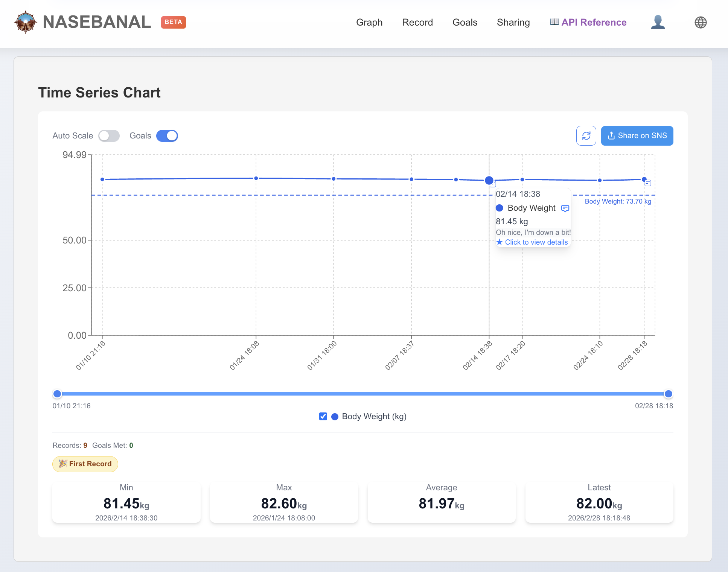Click the 02/14 data point on the chart
The width and height of the screenshot is (728, 572).
489,181
